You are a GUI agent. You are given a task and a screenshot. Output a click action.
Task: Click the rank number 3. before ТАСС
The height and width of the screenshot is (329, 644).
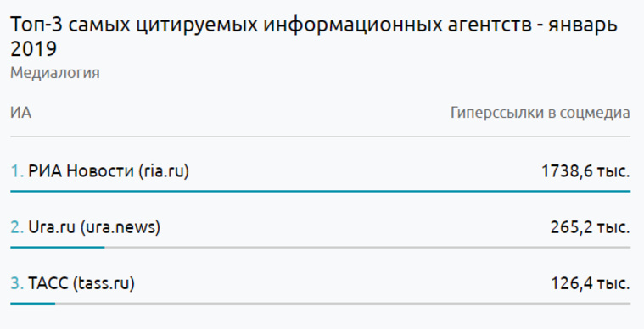coord(17,283)
